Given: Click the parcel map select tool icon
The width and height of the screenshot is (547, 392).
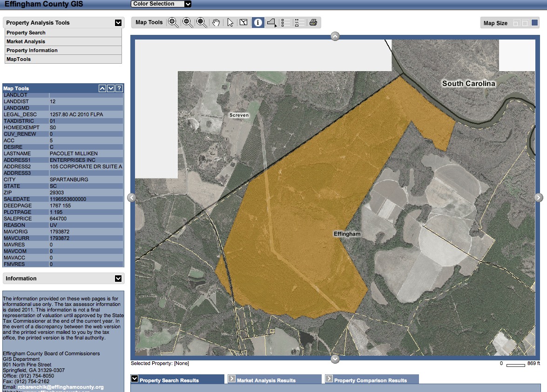Looking at the screenshot, I should [x=243, y=22].
